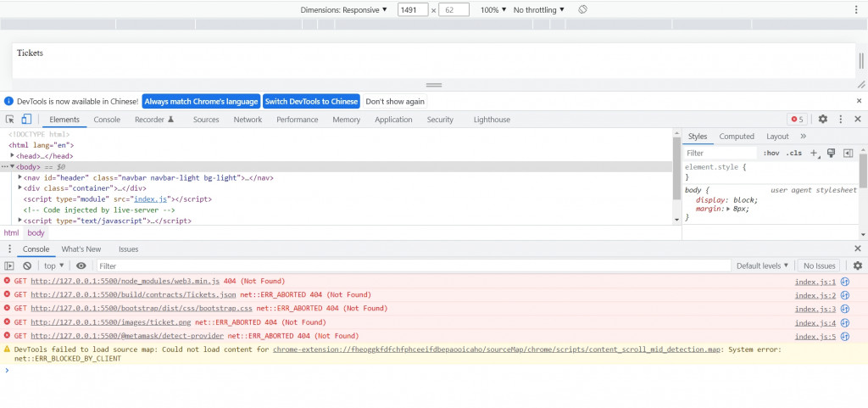The width and height of the screenshot is (868, 408).
Task: Focus the console Filter field
Action: tap(414, 265)
